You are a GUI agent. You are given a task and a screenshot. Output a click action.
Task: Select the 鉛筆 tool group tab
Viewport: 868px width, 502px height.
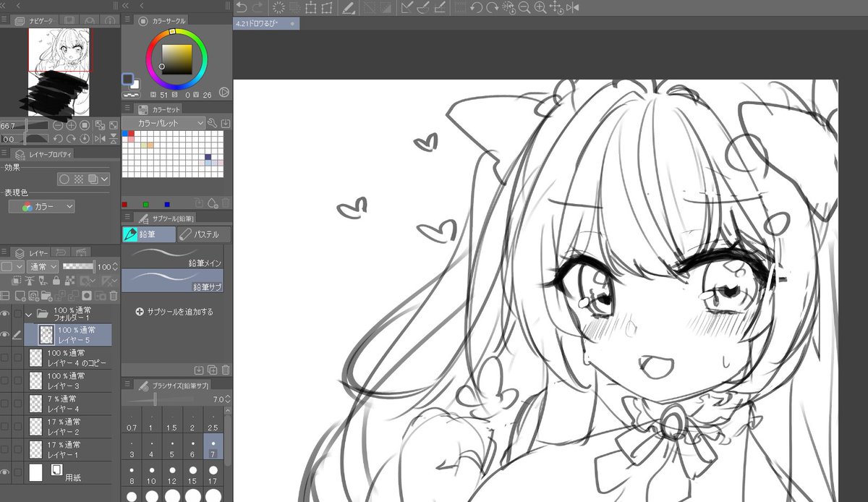pos(149,234)
